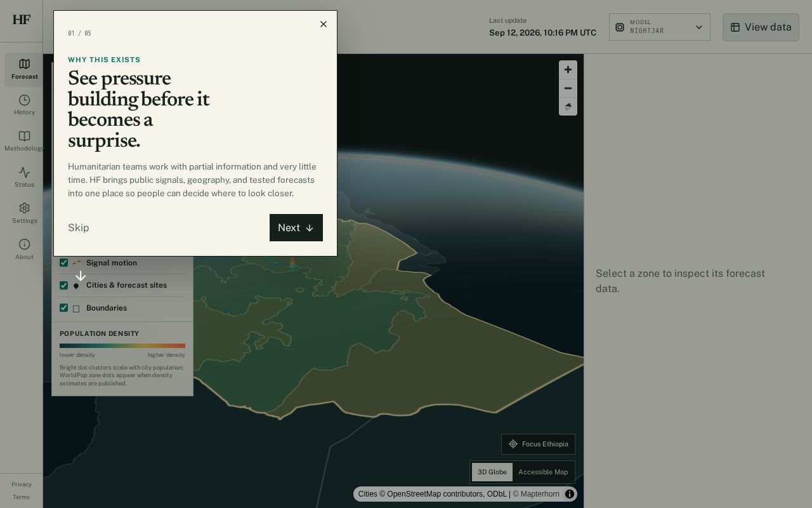Screen dimensions: 812x508
Task: Click the WHY THIS EXISTS label
Action: (104, 60)
